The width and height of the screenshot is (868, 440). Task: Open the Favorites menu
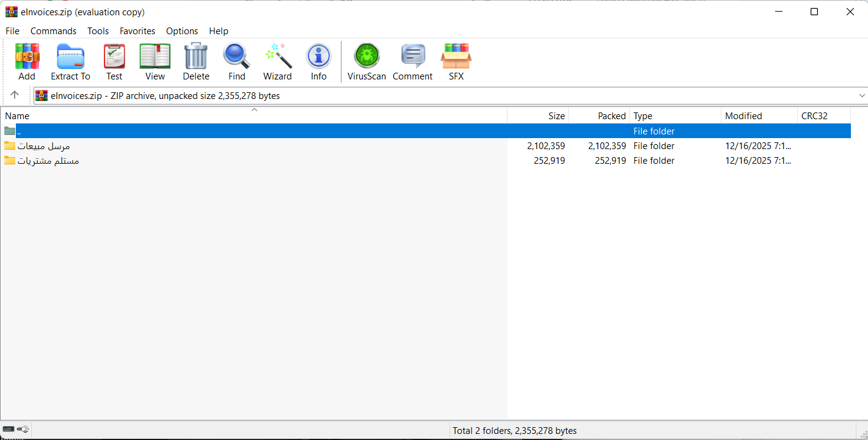(137, 31)
